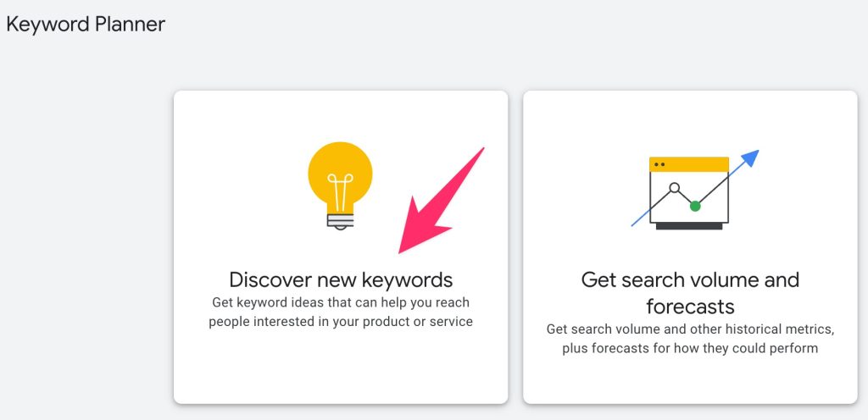
Task: Click the forecast chart window icon
Action: [x=689, y=193]
